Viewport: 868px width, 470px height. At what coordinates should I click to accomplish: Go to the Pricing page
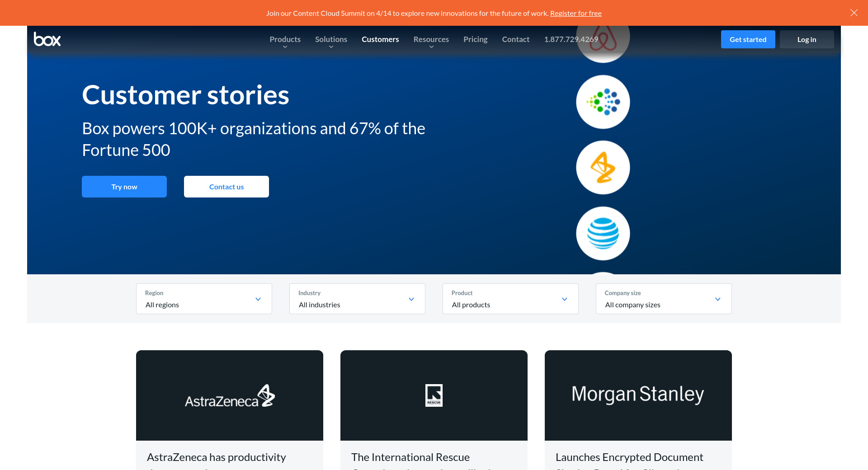pos(475,39)
